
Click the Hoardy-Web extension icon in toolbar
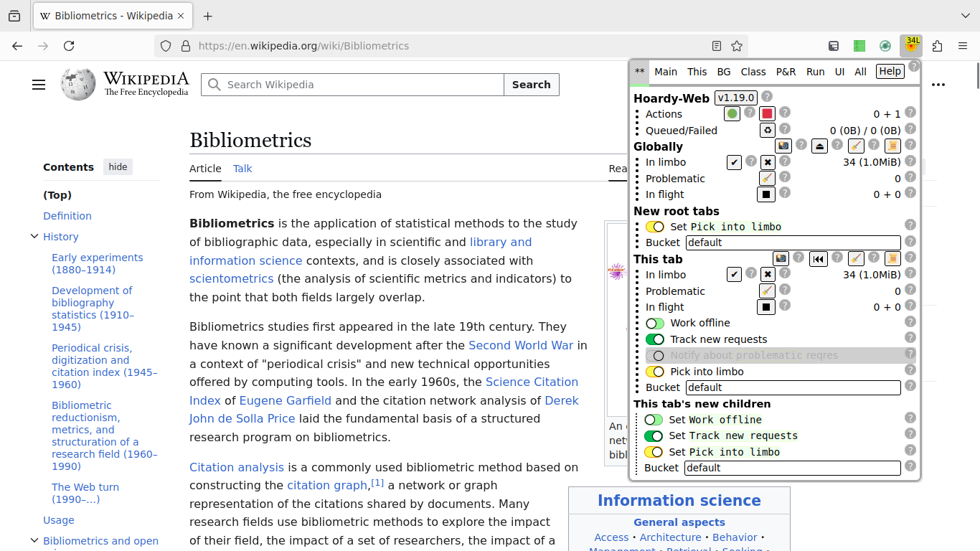(x=911, y=46)
